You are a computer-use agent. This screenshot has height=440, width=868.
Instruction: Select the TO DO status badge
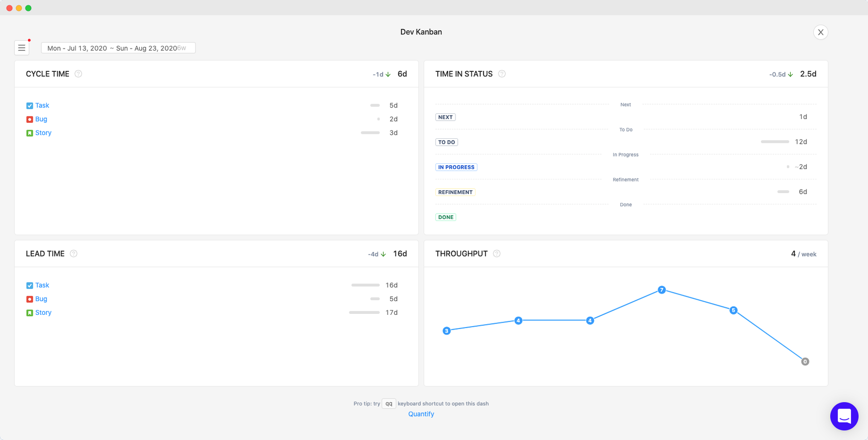pos(446,142)
